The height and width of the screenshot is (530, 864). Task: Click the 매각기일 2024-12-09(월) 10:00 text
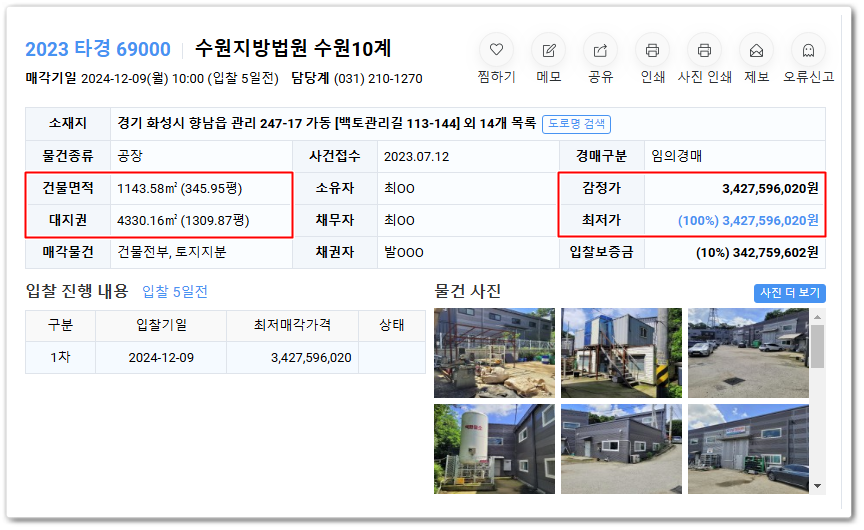tap(115, 79)
